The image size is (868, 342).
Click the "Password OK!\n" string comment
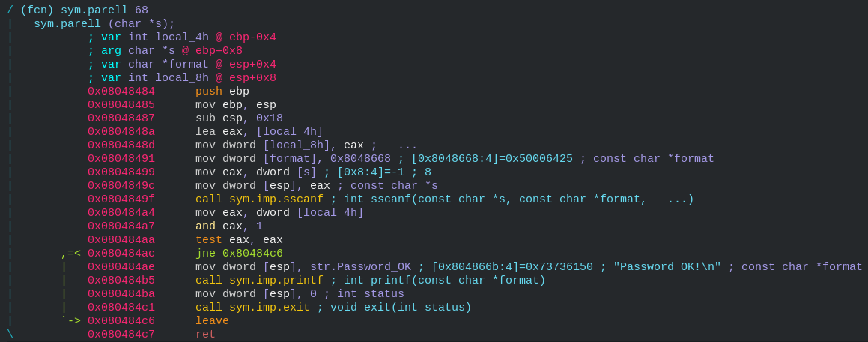667,266
